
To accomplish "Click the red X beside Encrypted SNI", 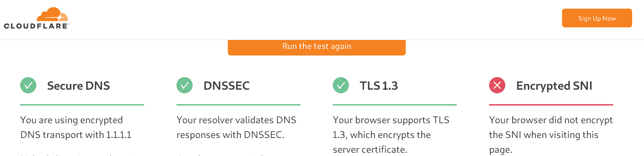I will coord(497,85).
